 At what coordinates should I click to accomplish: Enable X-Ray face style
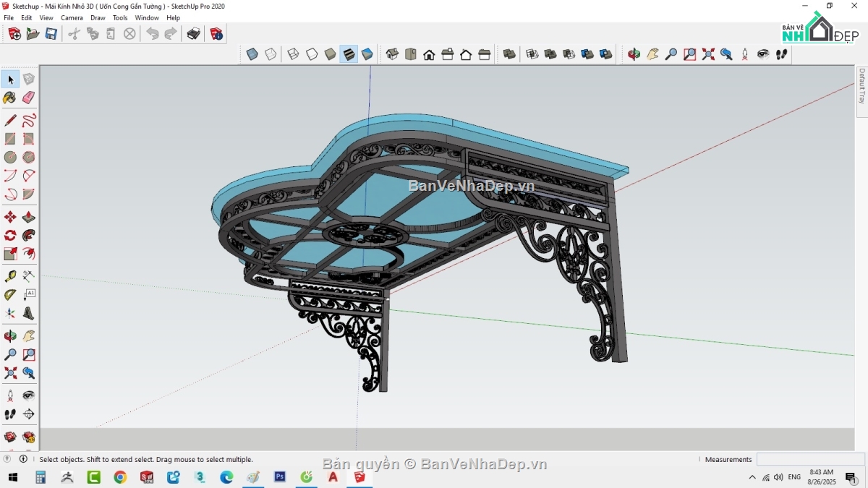(252, 53)
